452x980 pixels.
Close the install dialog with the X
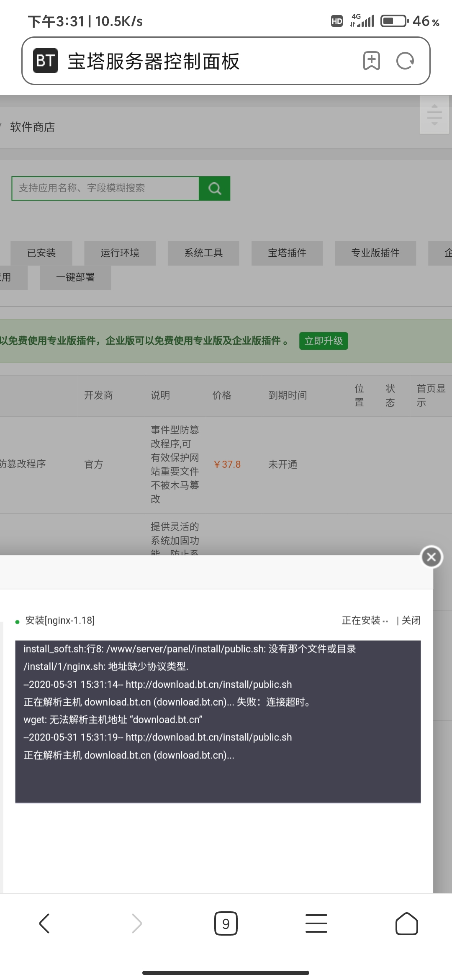431,557
